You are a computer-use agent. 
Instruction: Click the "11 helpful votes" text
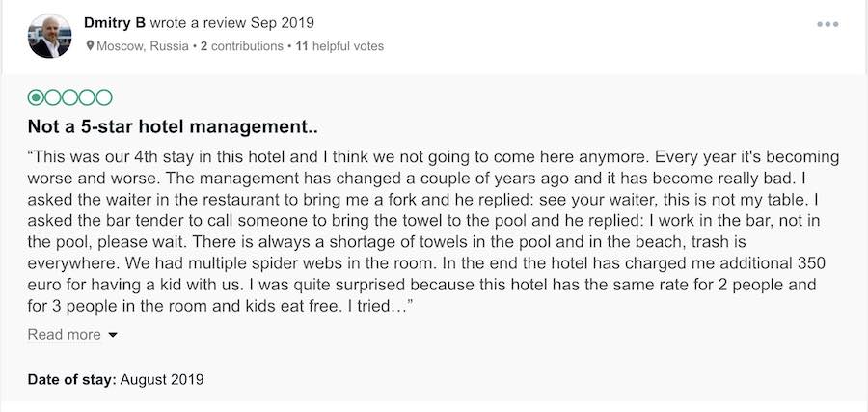click(339, 45)
